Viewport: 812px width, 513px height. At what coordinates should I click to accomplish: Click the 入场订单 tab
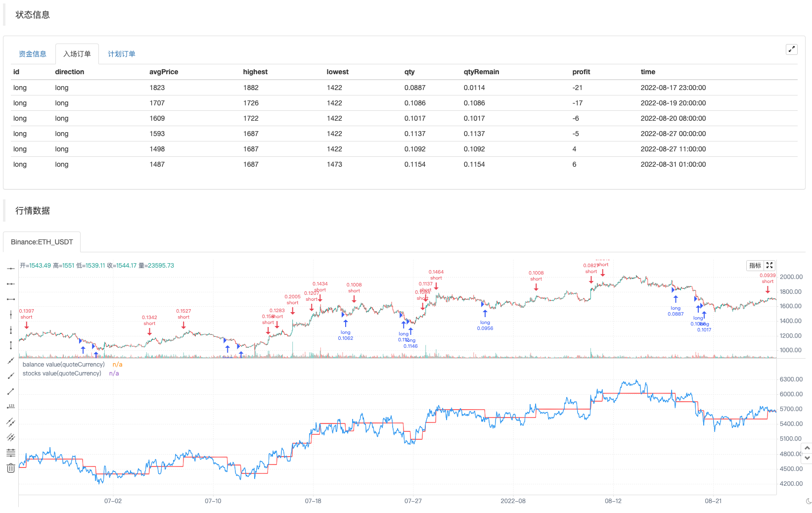[77, 54]
